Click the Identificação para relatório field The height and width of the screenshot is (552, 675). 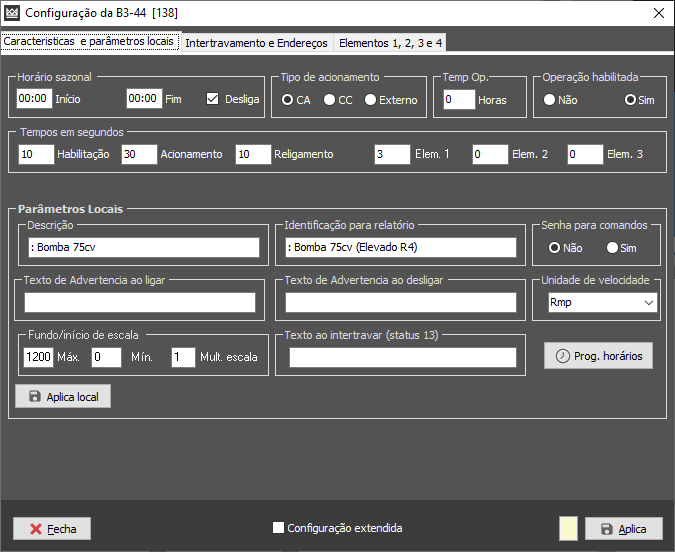coord(400,248)
